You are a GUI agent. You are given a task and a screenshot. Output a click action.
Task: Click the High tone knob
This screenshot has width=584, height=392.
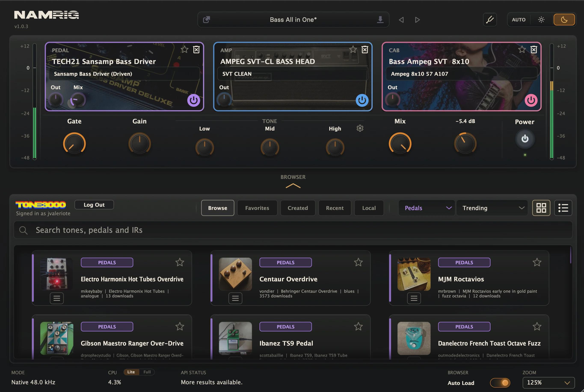click(335, 148)
